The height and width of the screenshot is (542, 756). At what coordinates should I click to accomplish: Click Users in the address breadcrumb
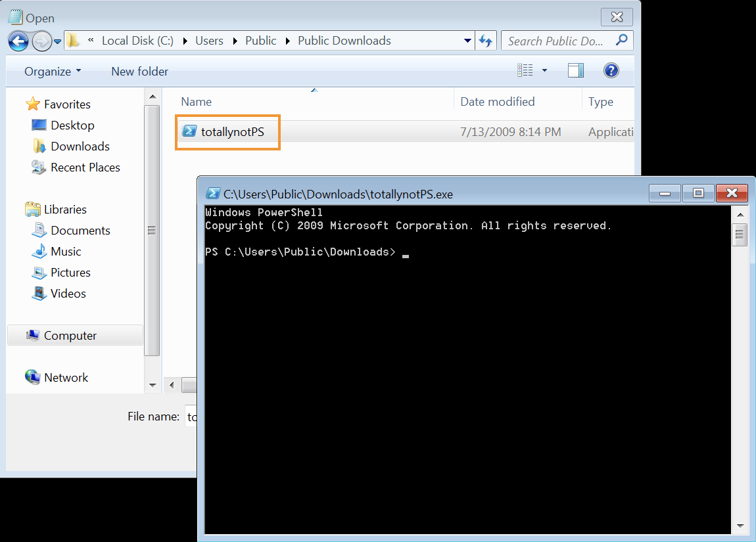[209, 41]
